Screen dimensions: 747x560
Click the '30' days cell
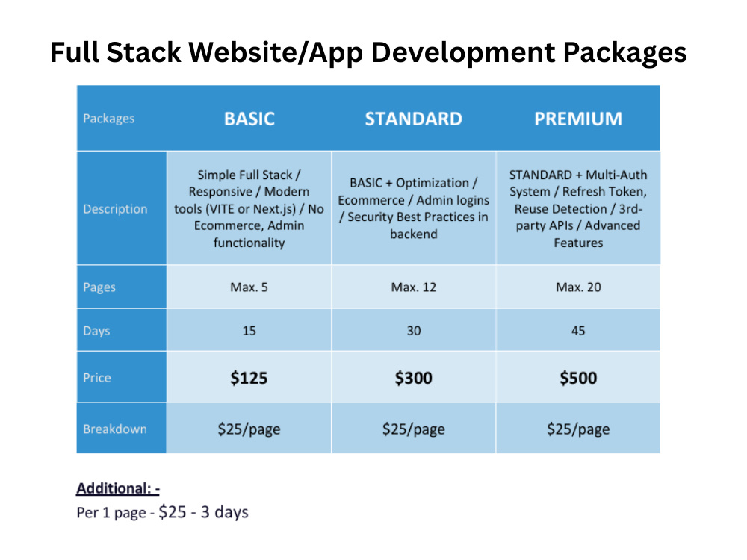(x=414, y=330)
